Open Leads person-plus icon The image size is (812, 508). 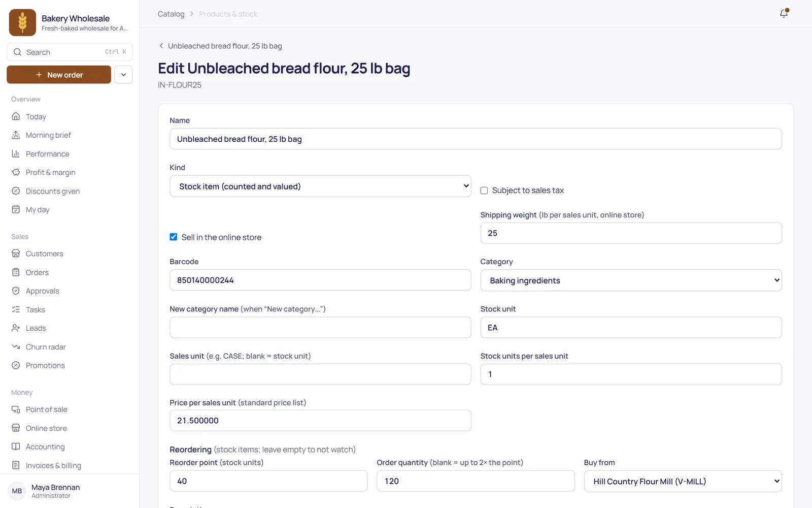16,328
